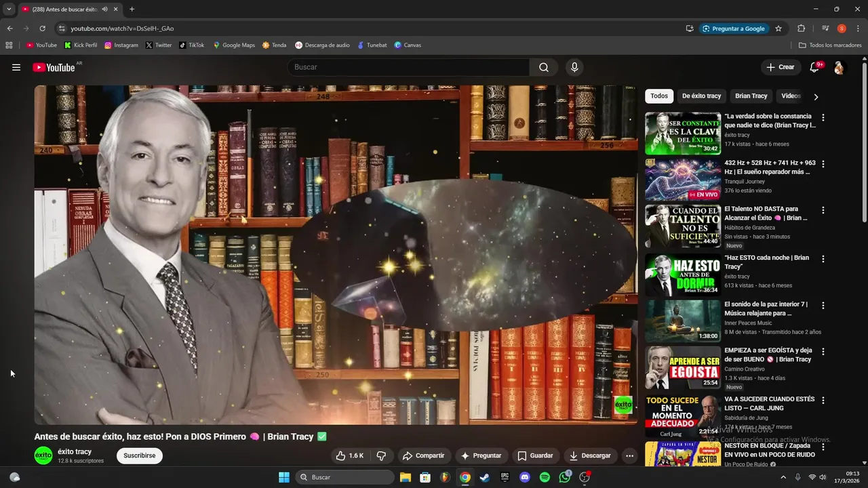Screen dimensions: 868x488
Task: Open Steam from the taskbar
Action: coord(484,477)
